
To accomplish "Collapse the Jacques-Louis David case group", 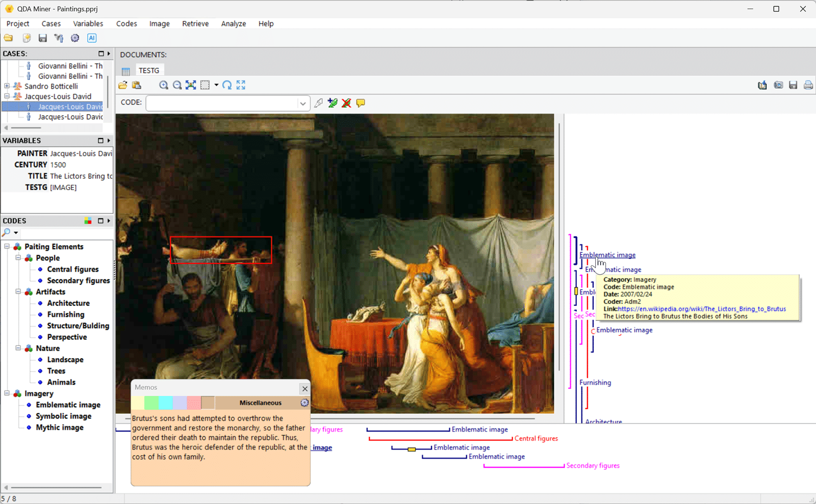I will tap(7, 96).
